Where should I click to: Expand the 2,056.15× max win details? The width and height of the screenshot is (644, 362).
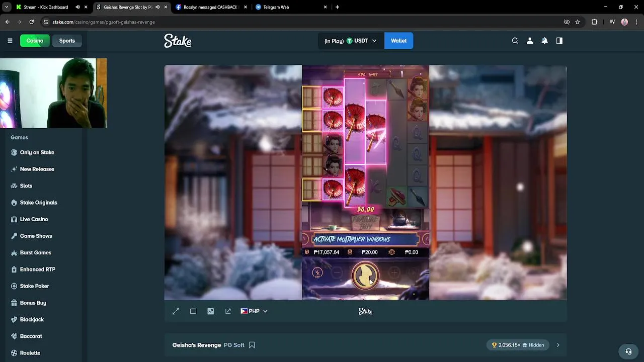[558, 345]
